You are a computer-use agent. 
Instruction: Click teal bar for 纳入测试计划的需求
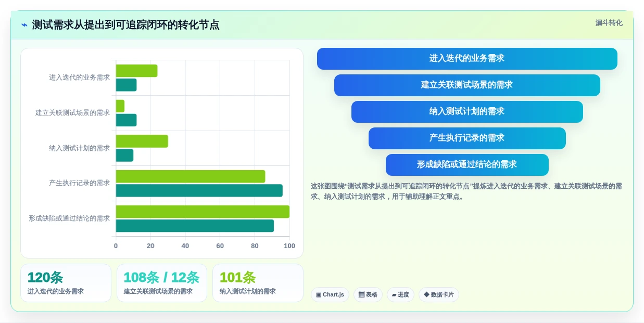coord(124,155)
